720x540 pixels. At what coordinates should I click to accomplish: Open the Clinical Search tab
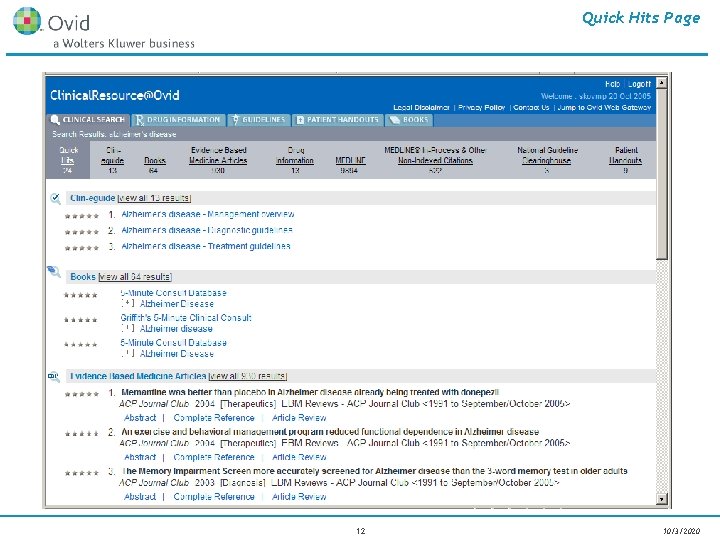pos(88,120)
